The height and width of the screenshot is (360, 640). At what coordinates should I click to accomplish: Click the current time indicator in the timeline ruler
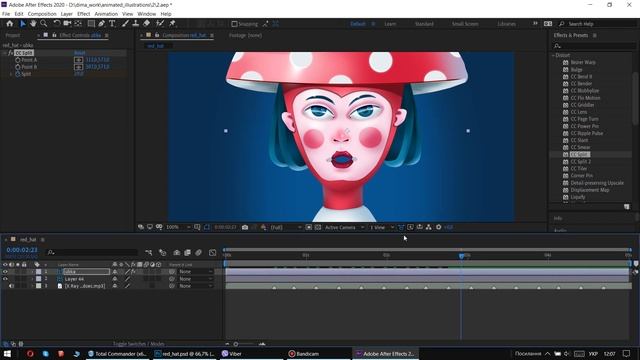tap(462, 256)
